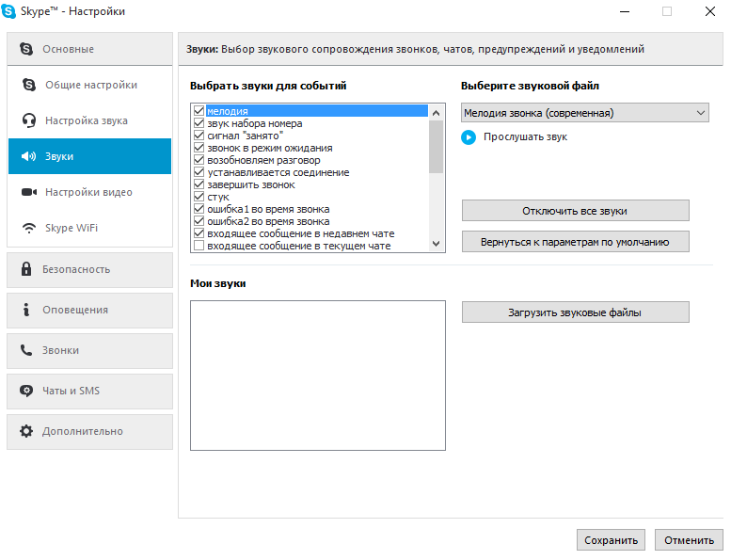
Task: Select the мелодия row text
Action: 228,111
